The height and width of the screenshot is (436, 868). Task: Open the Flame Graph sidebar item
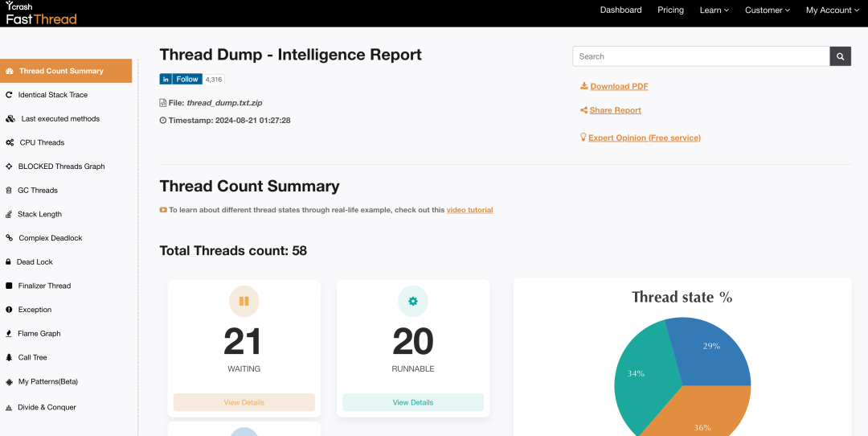39,333
